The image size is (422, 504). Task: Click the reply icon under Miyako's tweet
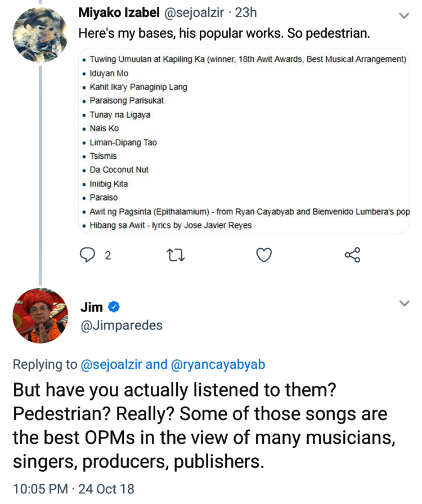(87, 255)
